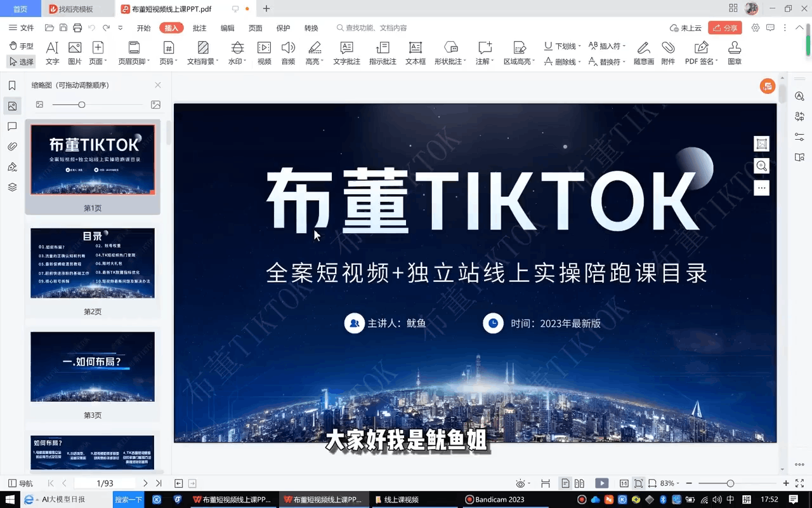Open the 文档背景 document background tool

point(203,53)
